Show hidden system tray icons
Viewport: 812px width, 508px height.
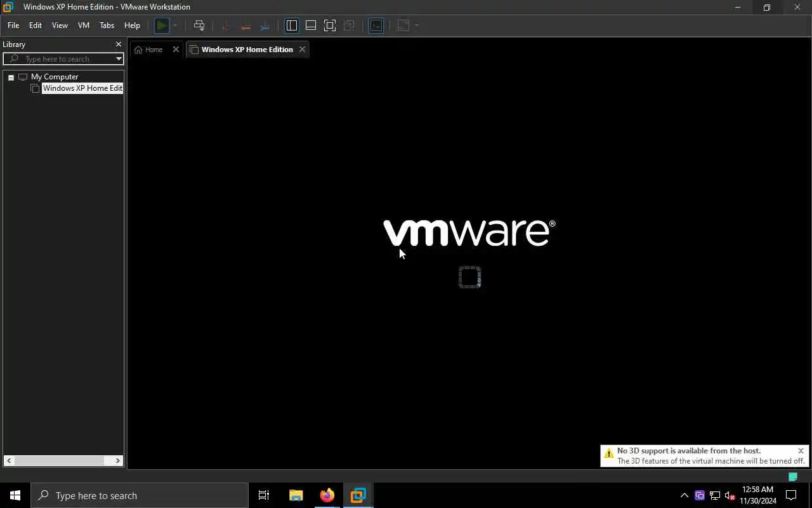[x=684, y=495]
